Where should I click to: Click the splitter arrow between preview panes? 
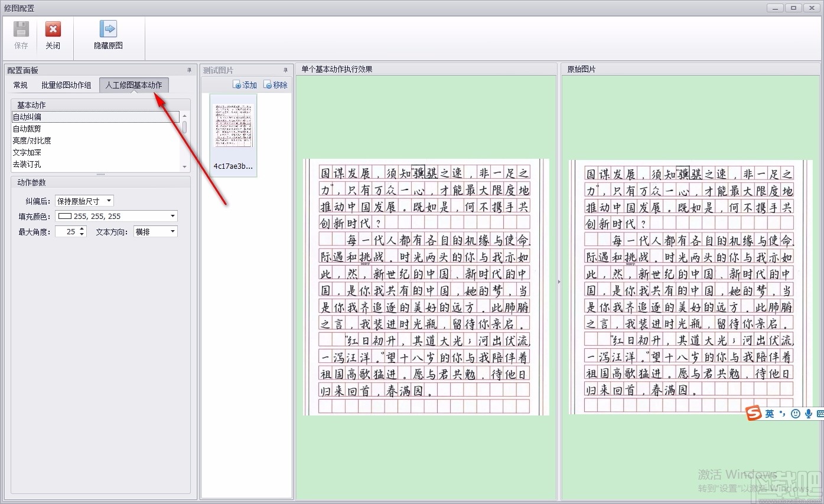[559, 282]
